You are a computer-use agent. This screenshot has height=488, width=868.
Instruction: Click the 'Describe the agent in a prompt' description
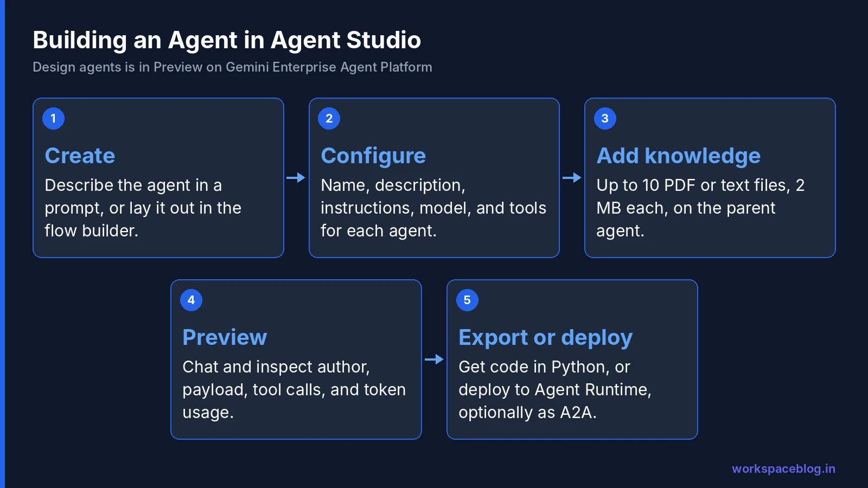point(143,208)
